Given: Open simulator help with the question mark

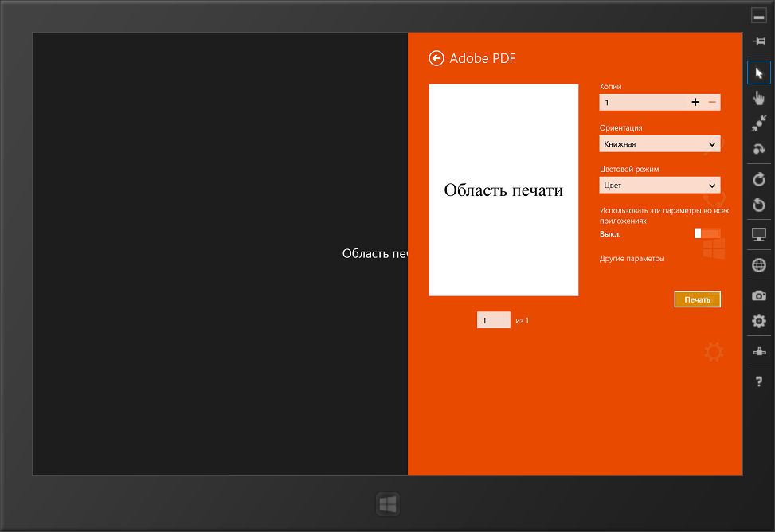Looking at the screenshot, I should click(x=759, y=381).
